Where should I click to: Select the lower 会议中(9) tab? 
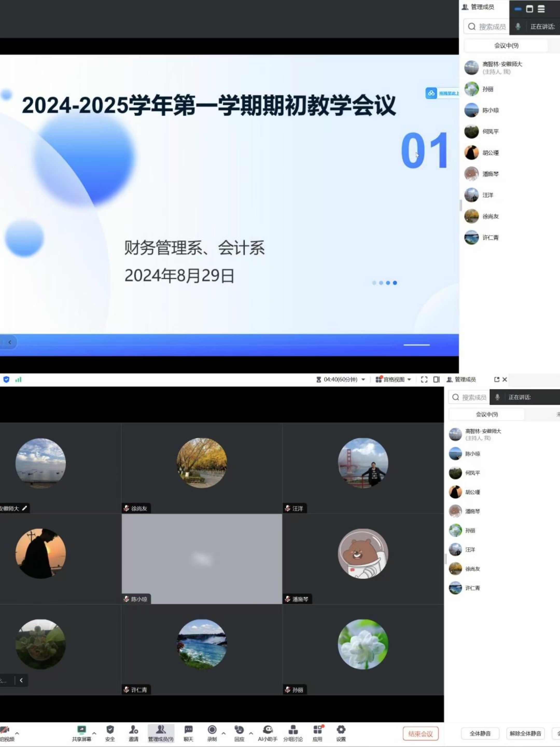[486, 414]
